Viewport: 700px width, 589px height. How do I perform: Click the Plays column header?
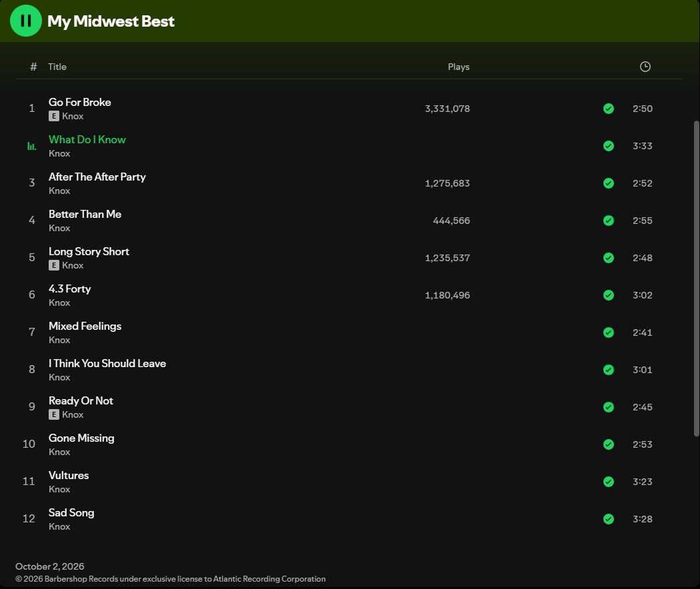click(459, 67)
